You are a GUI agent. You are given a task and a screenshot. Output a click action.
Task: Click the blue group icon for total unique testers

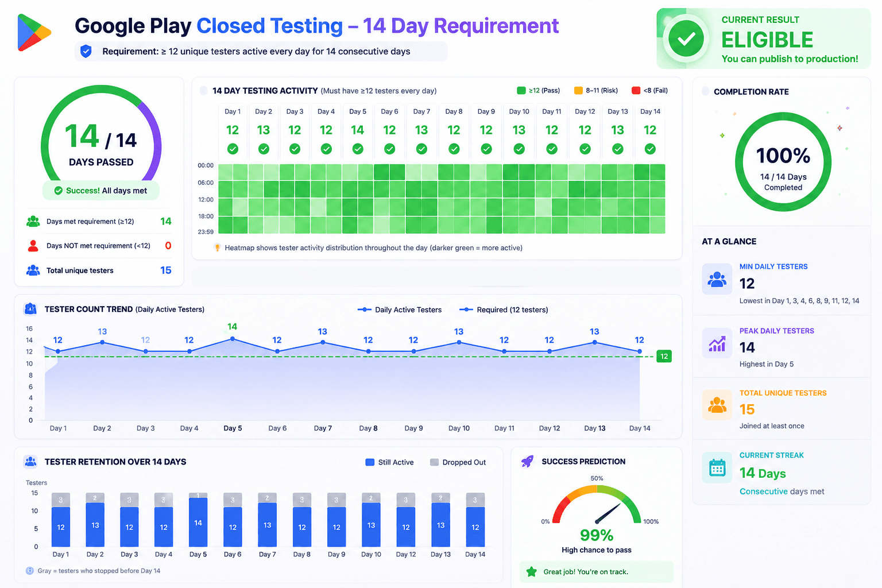point(33,270)
